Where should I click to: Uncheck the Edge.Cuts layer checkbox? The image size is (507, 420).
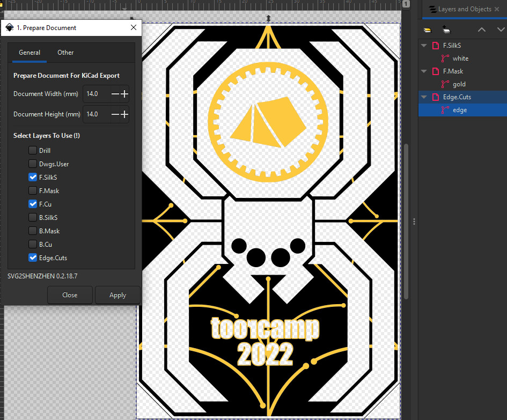point(33,257)
